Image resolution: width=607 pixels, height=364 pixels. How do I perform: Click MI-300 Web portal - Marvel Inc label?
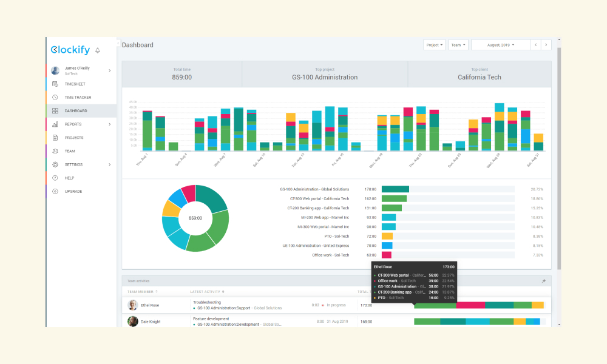[x=324, y=227]
